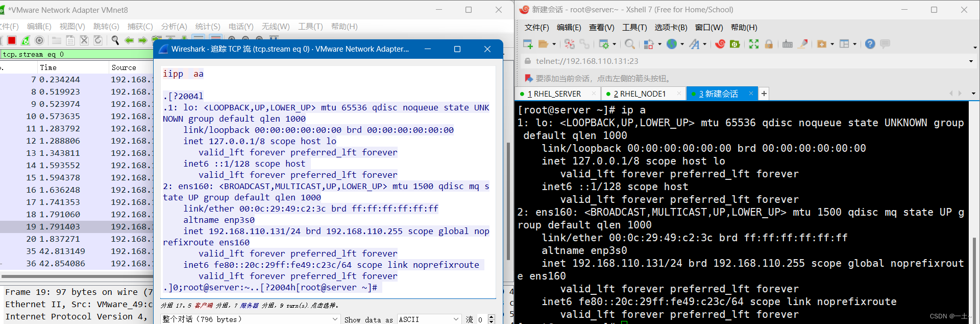Go back to the previous packet arrow
Viewport: 980px width, 324px height.
coord(129,40)
